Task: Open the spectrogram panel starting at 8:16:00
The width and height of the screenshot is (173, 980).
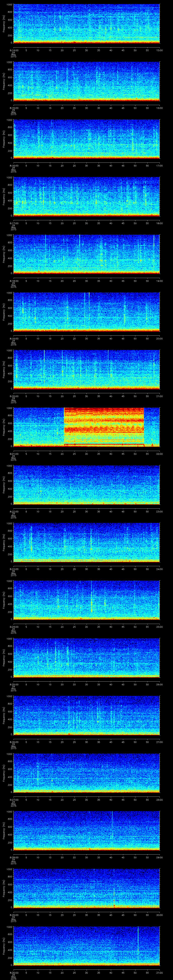Action: (86, 139)
